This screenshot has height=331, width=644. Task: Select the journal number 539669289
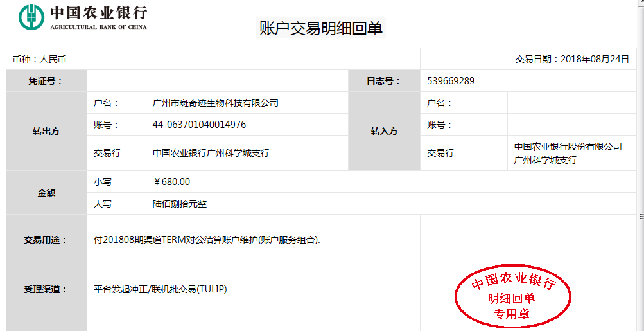pyautogui.click(x=451, y=81)
